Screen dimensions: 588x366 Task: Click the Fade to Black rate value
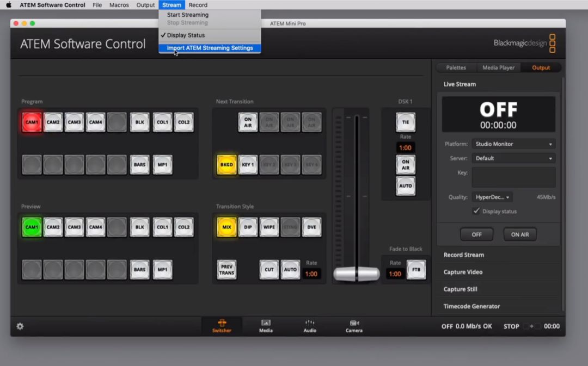(x=395, y=274)
